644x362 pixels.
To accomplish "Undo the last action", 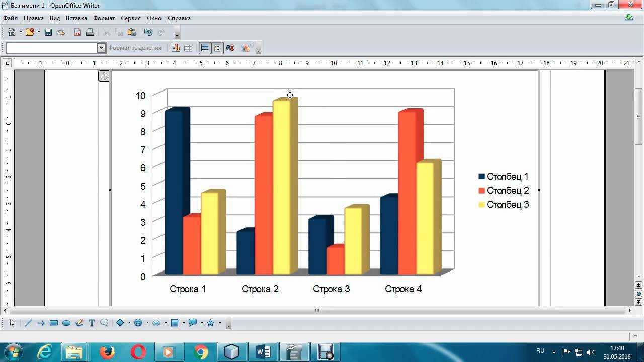I will tap(148, 32).
